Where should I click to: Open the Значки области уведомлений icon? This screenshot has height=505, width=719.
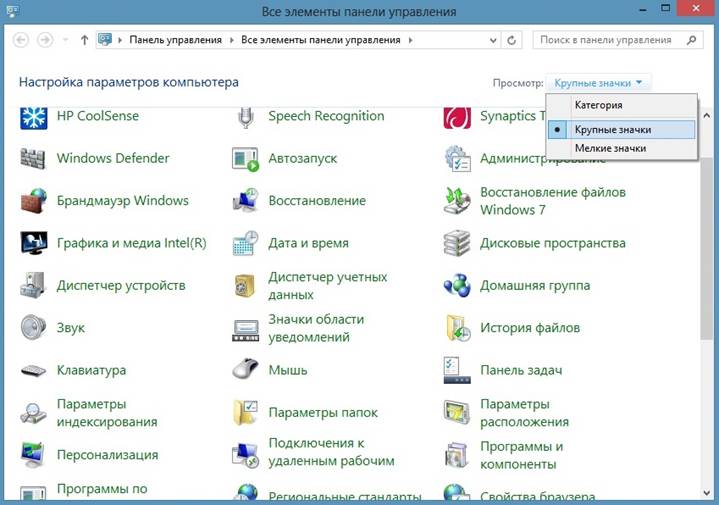(245, 329)
